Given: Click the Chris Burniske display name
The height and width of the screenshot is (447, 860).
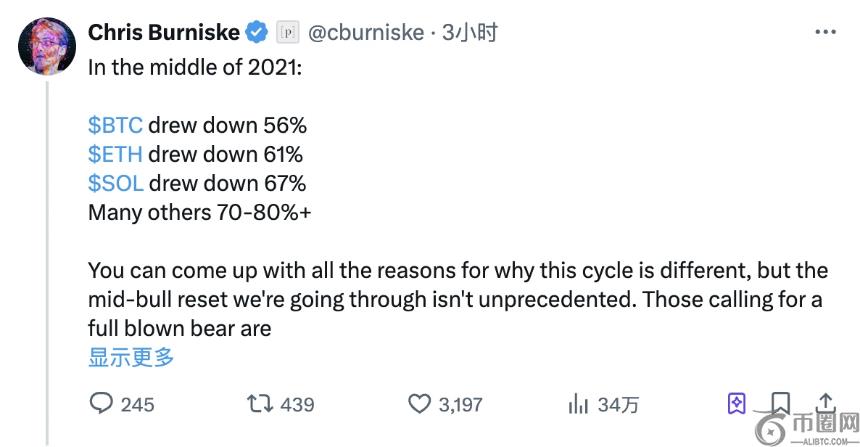Looking at the screenshot, I should pos(164,33).
